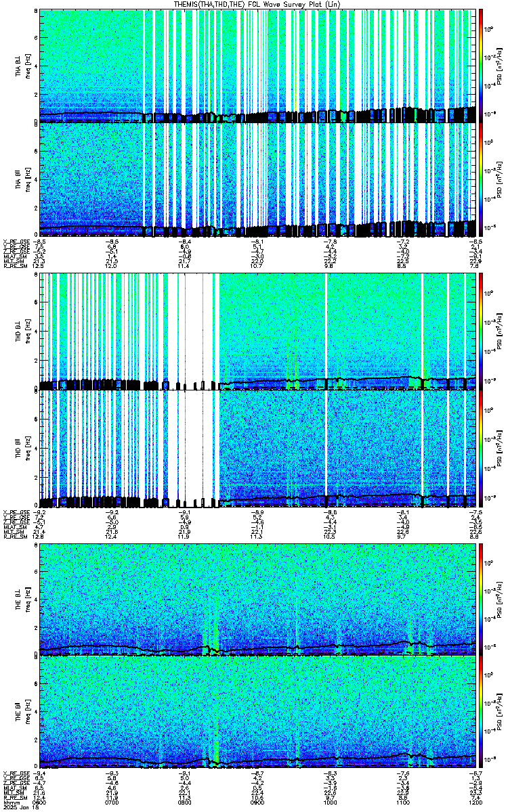Image resolution: width=508 pixels, height=812 pixels.
Task: Click the THA B perpendicular spectrogram panel
Action: click(258, 65)
